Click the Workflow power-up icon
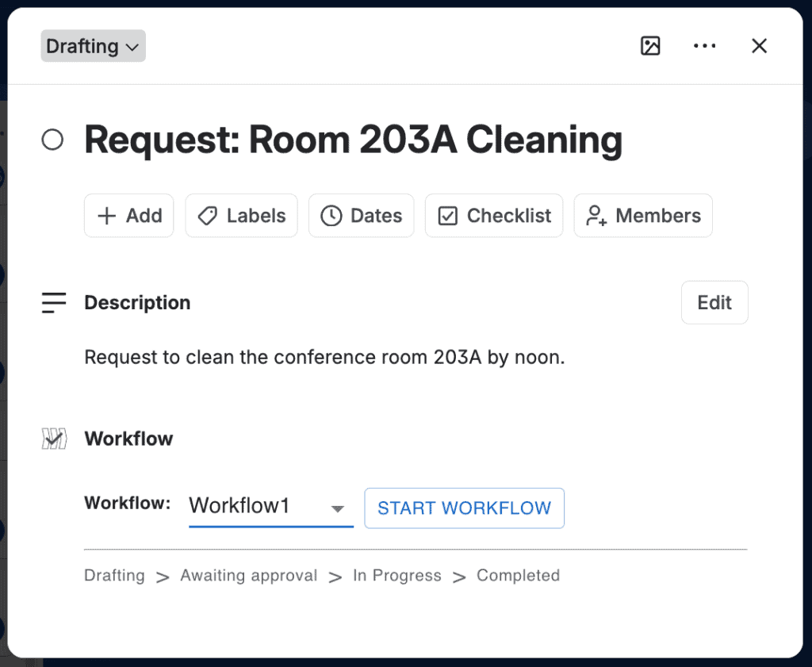The width and height of the screenshot is (812, 667). point(54,439)
